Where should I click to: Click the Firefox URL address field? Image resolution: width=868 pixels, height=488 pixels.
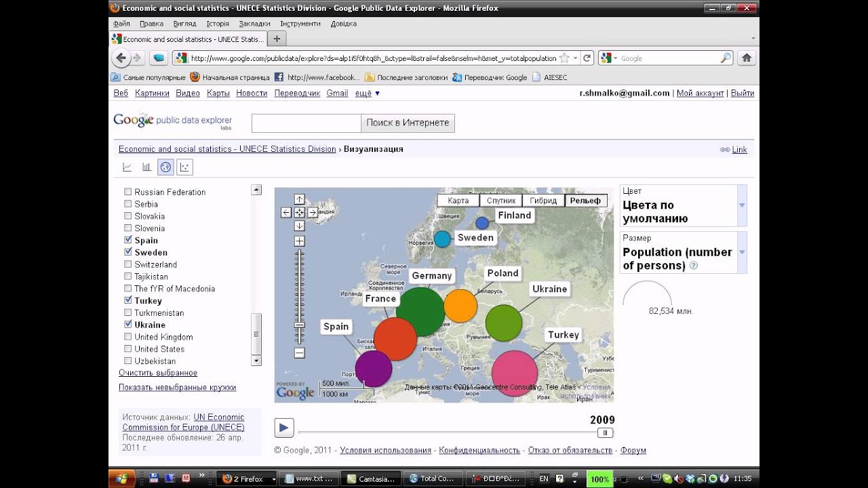(x=372, y=58)
